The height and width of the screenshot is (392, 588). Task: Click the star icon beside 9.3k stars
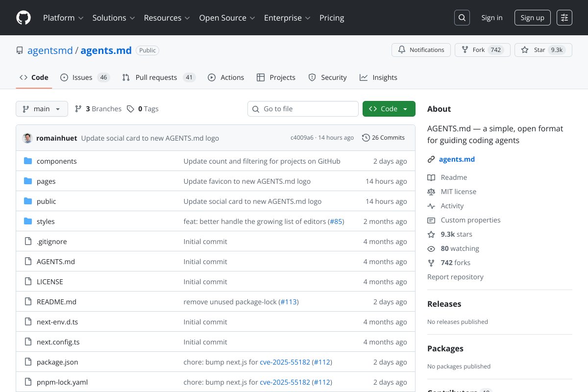pos(431,234)
